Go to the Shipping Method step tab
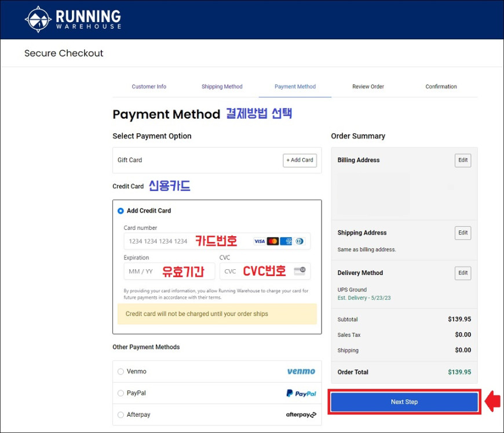504x433 pixels. (222, 86)
